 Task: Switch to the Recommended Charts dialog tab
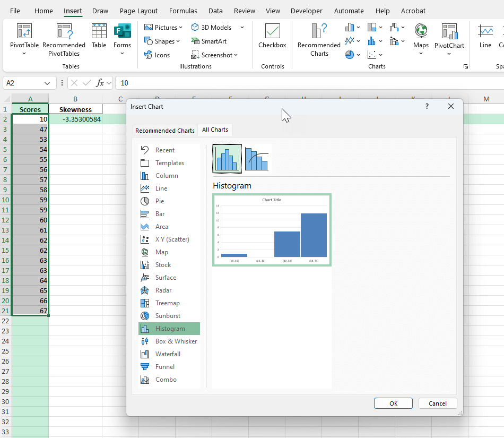(165, 131)
